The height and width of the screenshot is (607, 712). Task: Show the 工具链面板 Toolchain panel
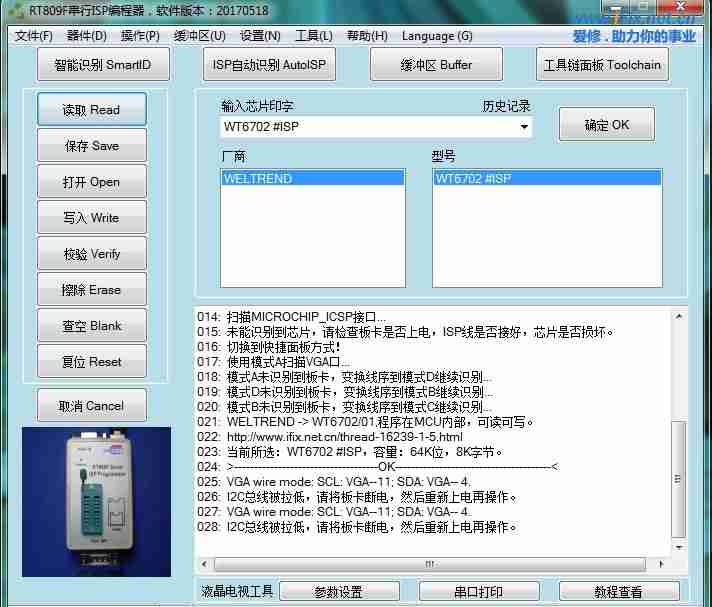point(601,65)
